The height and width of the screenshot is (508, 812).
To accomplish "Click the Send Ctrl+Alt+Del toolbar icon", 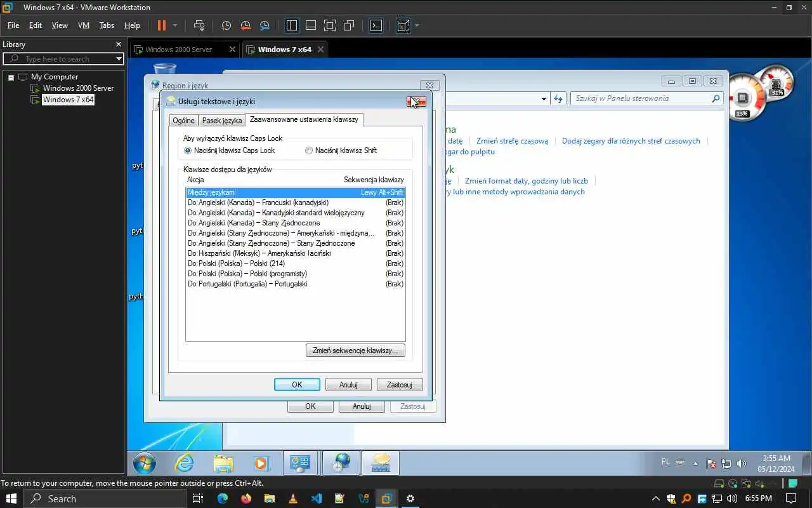I will point(199,25).
